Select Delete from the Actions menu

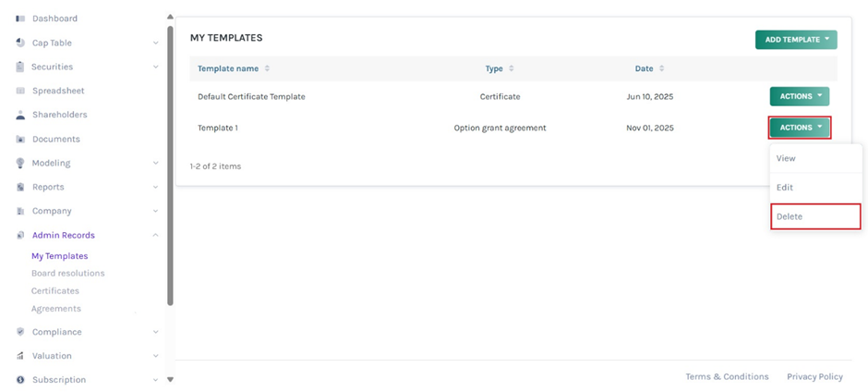pos(814,216)
